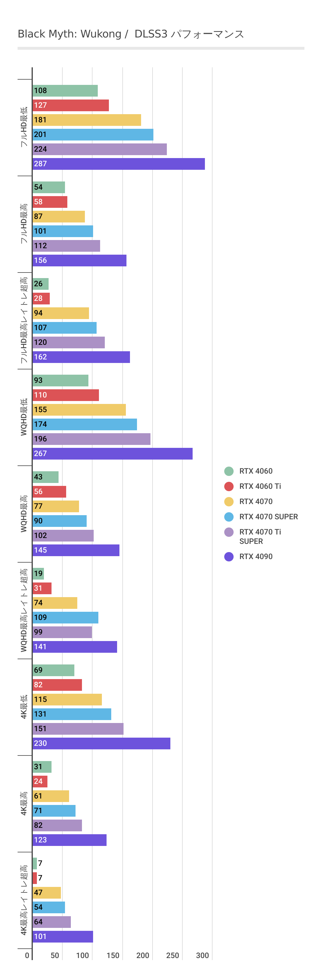Image resolution: width=322 pixels, height=980 pixels.
Task: Select the RTX 4070 SUPER legend label
Action: pyautogui.click(x=268, y=517)
